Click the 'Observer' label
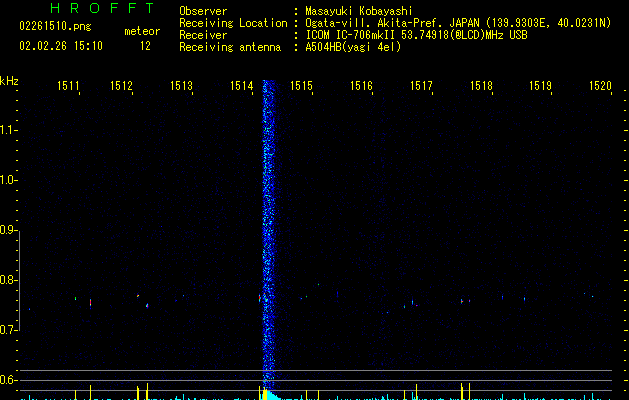The height and width of the screenshot is (400, 629). [203, 11]
